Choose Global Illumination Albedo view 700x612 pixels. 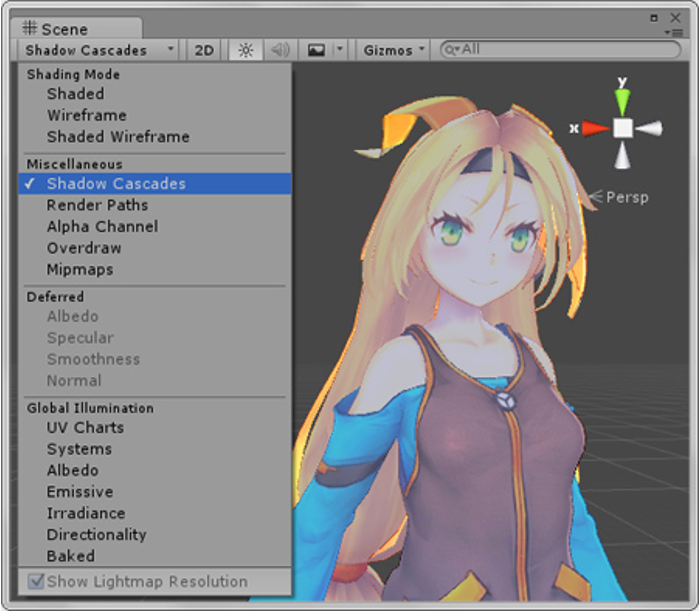coord(154,470)
